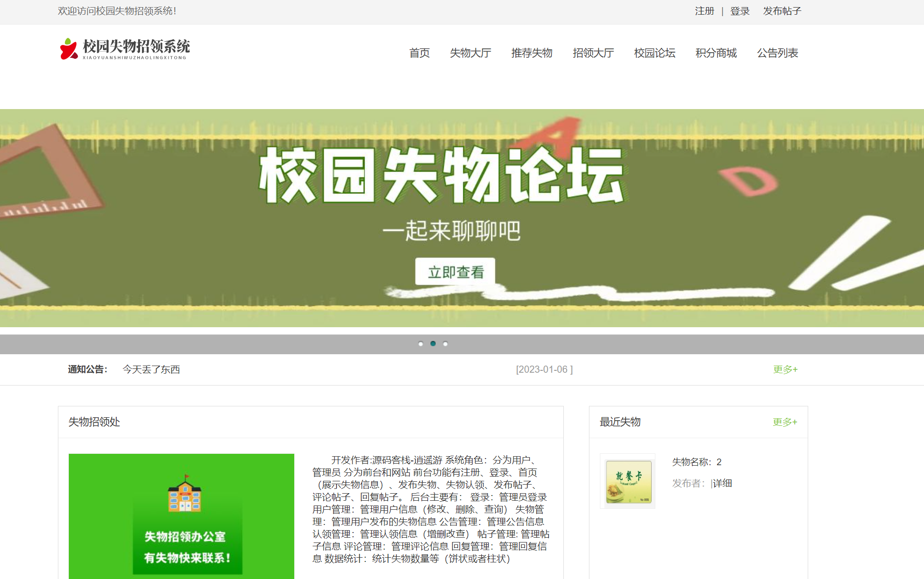Open the 注册 register link
This screenshot has width=924, height=579.
tap(704, 11)
